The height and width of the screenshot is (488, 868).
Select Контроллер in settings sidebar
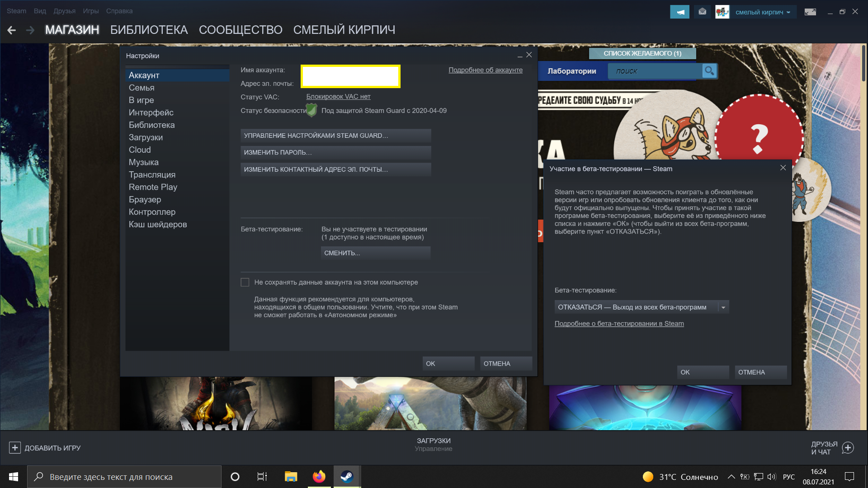[177, 212]
